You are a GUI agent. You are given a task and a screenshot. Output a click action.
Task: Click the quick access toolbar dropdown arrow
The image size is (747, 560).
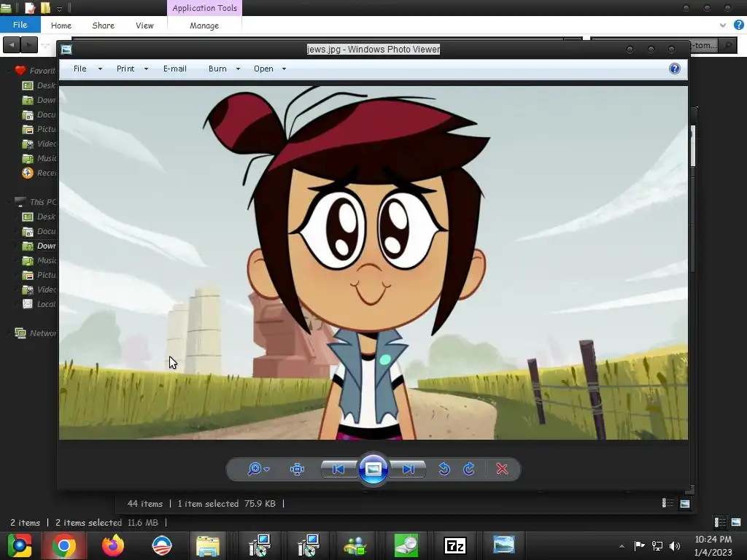point(59,8)
